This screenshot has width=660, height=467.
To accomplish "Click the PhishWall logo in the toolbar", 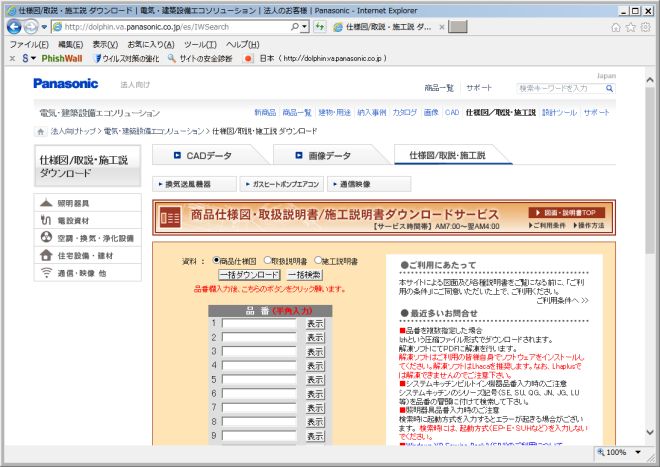I will 62,59.
